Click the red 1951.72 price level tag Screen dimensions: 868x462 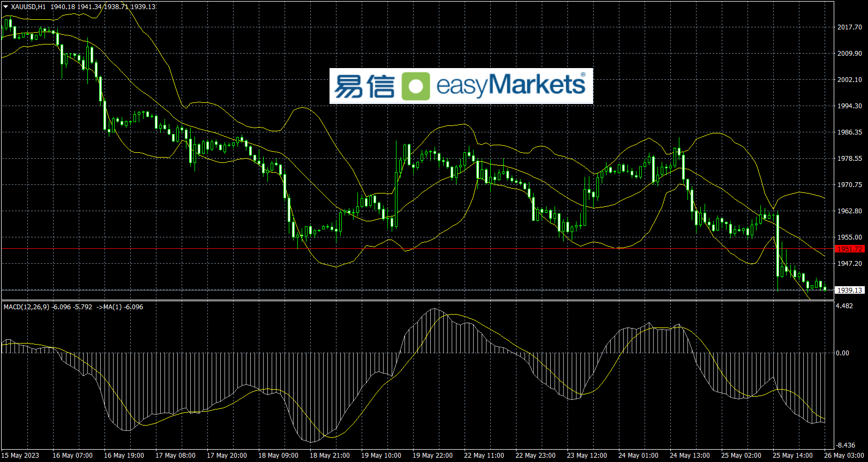coord(850,249)
